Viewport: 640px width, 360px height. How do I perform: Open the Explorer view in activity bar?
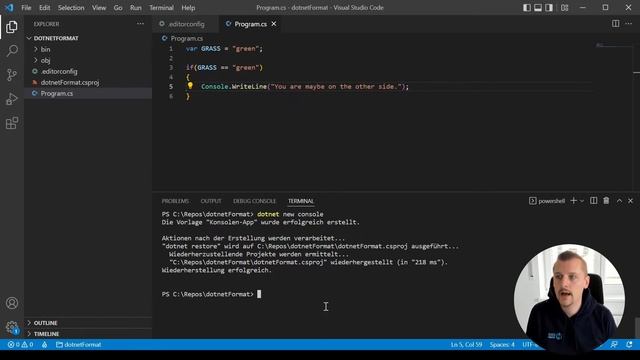(12, 27)
